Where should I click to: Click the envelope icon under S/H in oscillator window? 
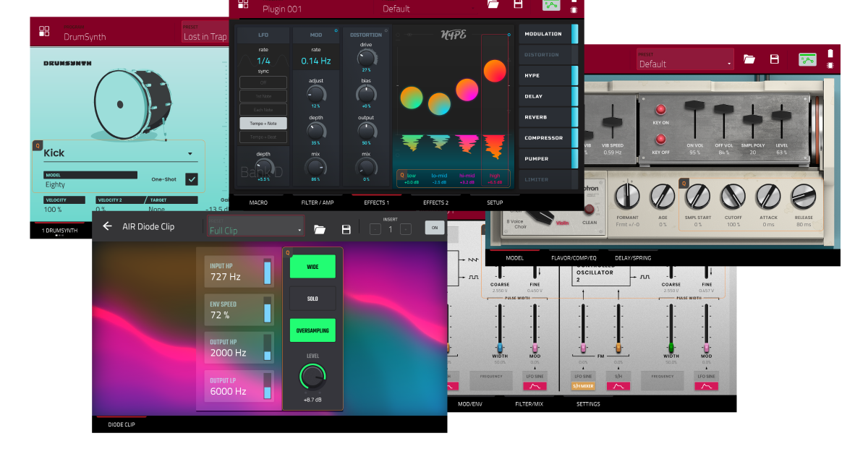click(x=618, y=386)
